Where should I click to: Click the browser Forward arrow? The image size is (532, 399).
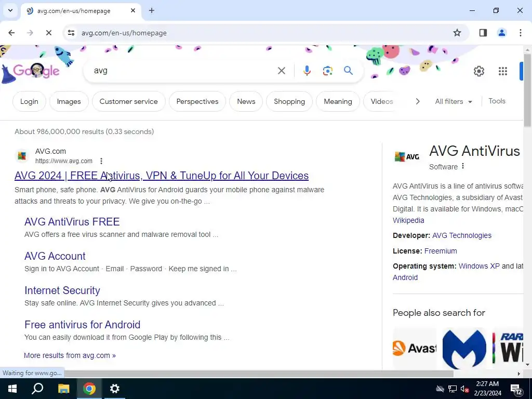tap(30, 33)
